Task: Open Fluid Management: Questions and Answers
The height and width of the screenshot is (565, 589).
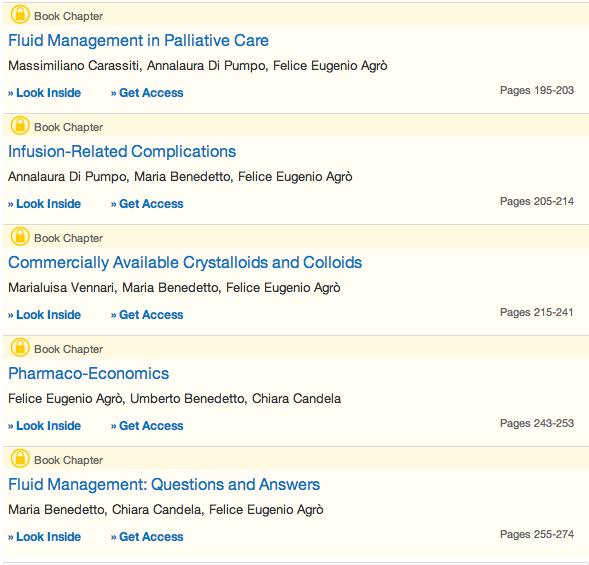Action: point(164,485)
